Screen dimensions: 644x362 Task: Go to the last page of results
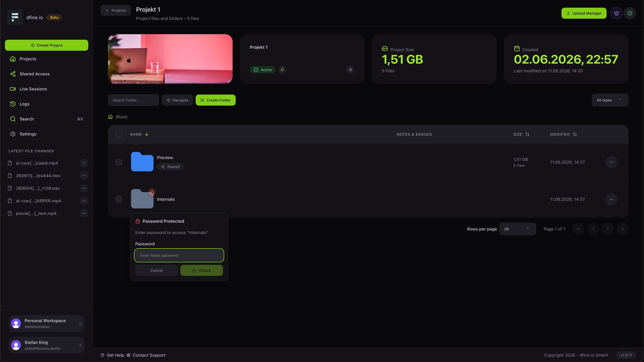tap(622, 229)
